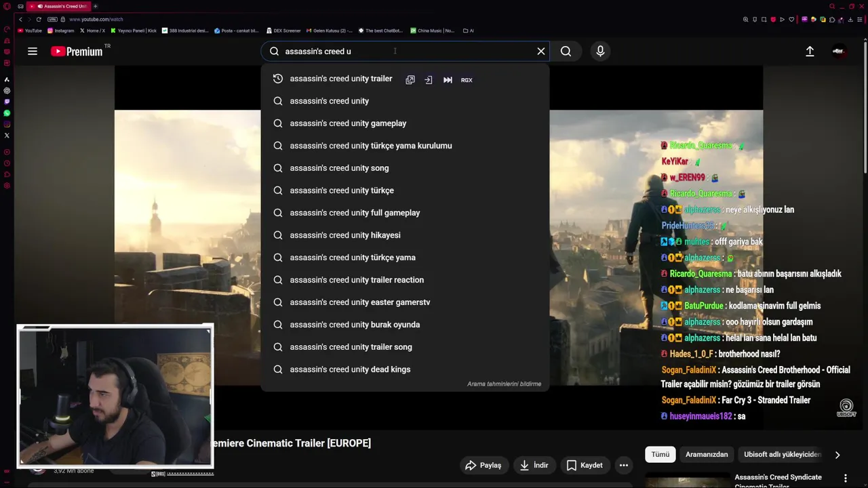Click the heart bookmark icon in address bar
Image resolution: width=868 pixels, height=488 pixels.
(791, 20)
